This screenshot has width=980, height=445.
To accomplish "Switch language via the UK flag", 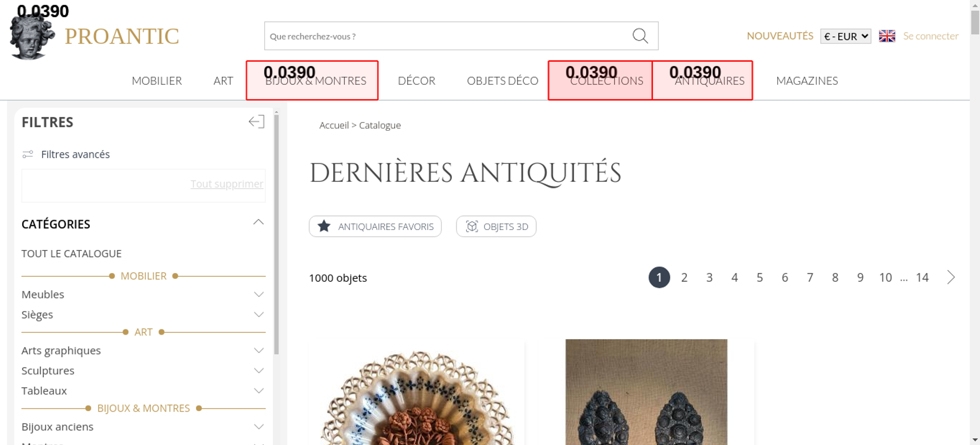I will pyautogui.click(x=887, y=36).
